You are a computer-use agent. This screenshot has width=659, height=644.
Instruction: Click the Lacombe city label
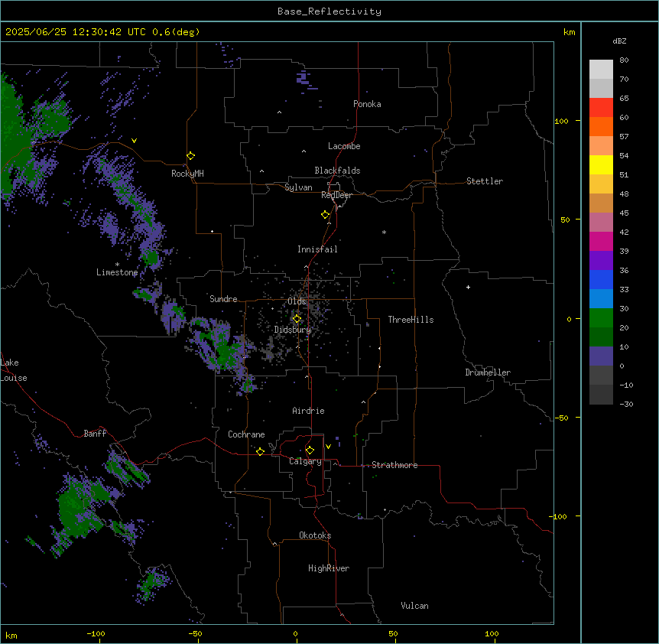344,146
